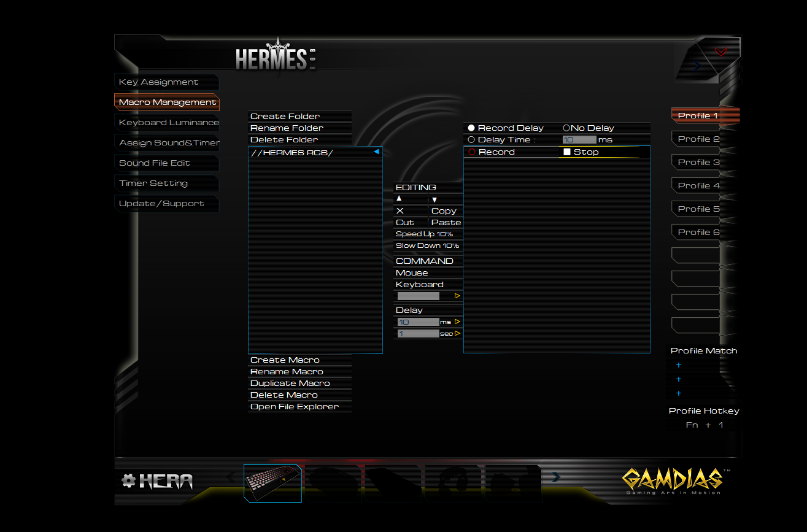The width and height of the screenshot is (807, 532).
Task: Insert sec delay with yellow arrow
Action: pyautogui.click(x=457, y=333)
